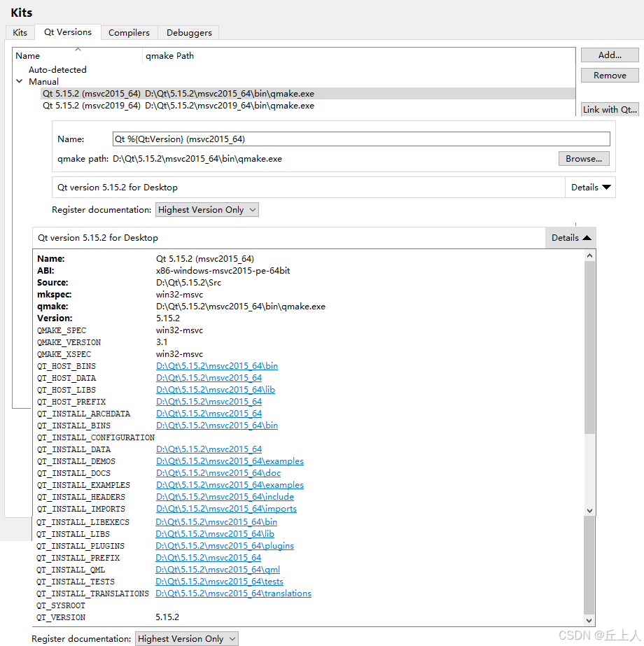This screenshot has width=644, height=646.
Task: Click Link with Qt...
Action: click(609, 109)
